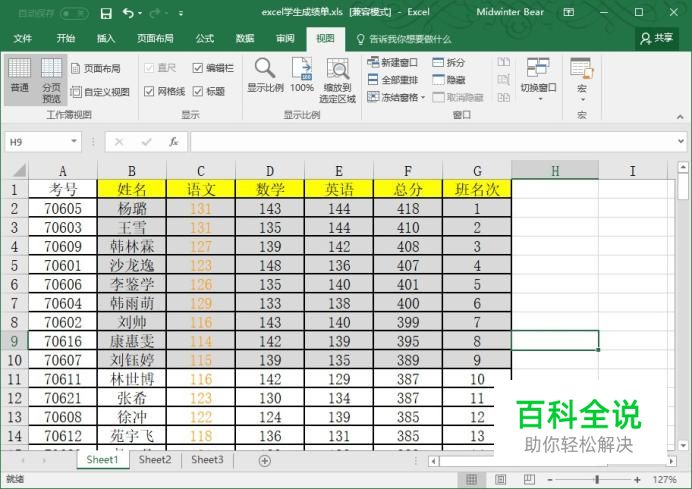Click vertical scrollbar down arrow
The image size is (692, 489).
click(x=683, y=445)
